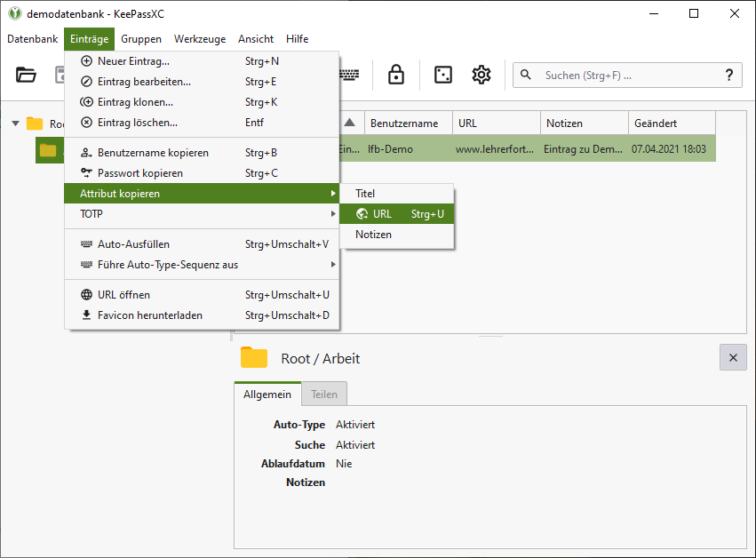Click the auto-type keyboard toolbar icon
The image size is (756, 558).
(350, 76)
